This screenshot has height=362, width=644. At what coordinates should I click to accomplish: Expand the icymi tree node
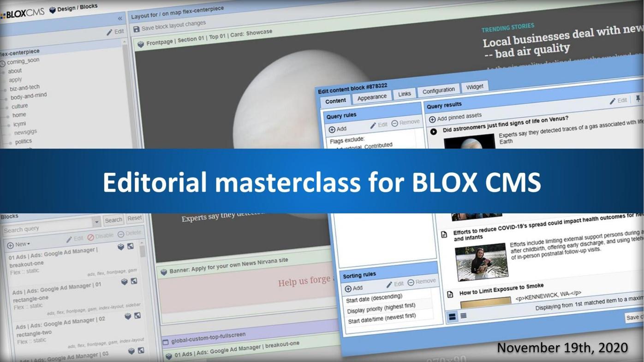(x=8, y=125)
